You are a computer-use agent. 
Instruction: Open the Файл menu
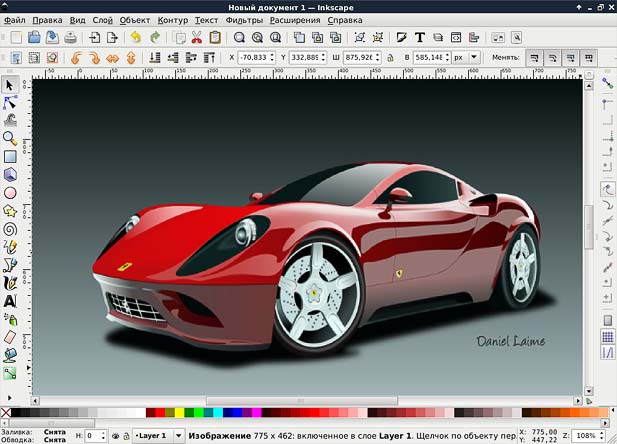coord(15,20)
